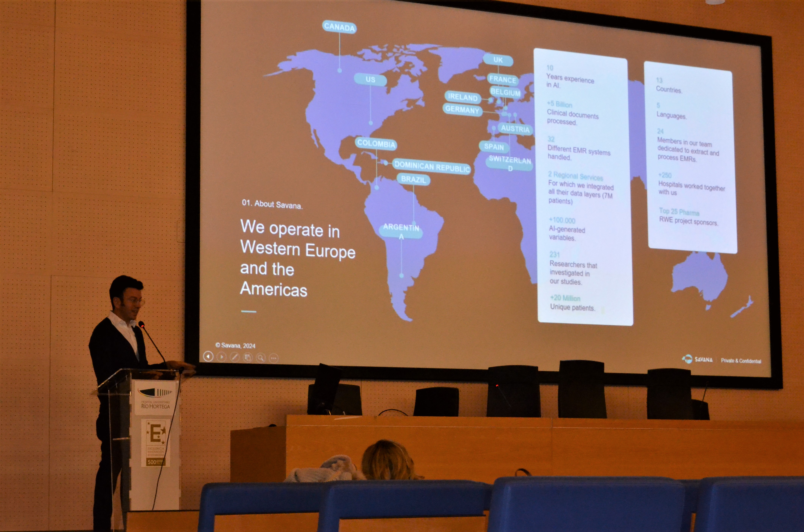Click the Savana logo in slide footer
The image size is (804, 532).
[697, 359]
